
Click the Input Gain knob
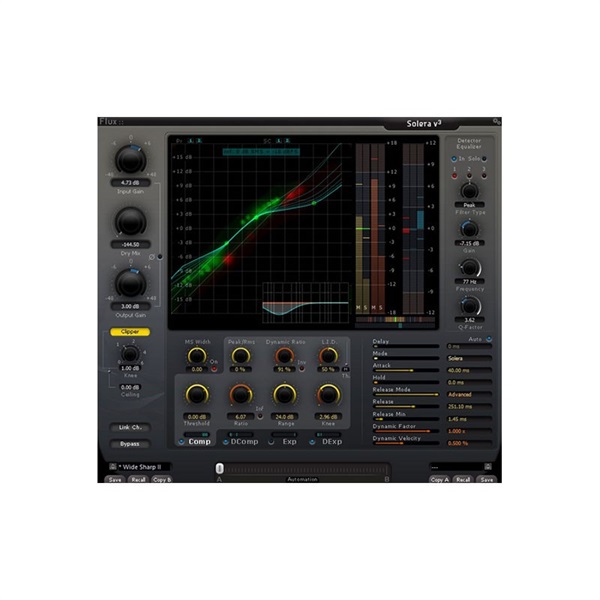click(x=130, y=159)
